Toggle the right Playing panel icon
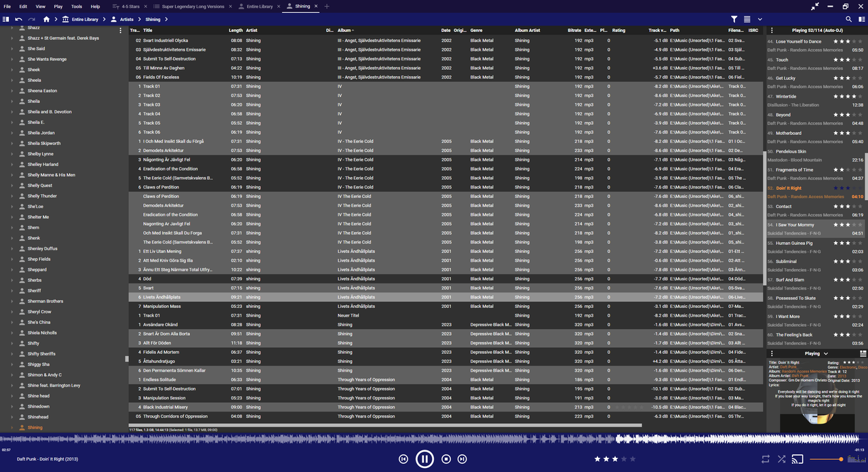 click(x=862, y=20)
